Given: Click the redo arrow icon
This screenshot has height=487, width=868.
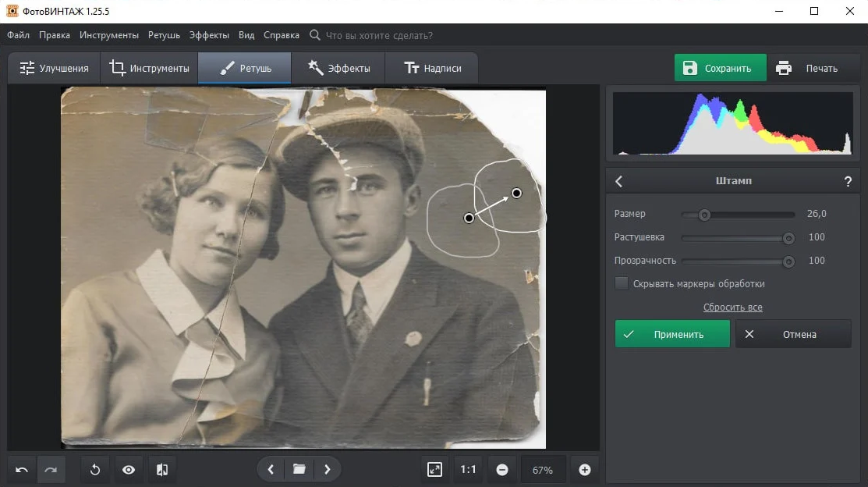Looking at the screenshot, I should point(51,470).
